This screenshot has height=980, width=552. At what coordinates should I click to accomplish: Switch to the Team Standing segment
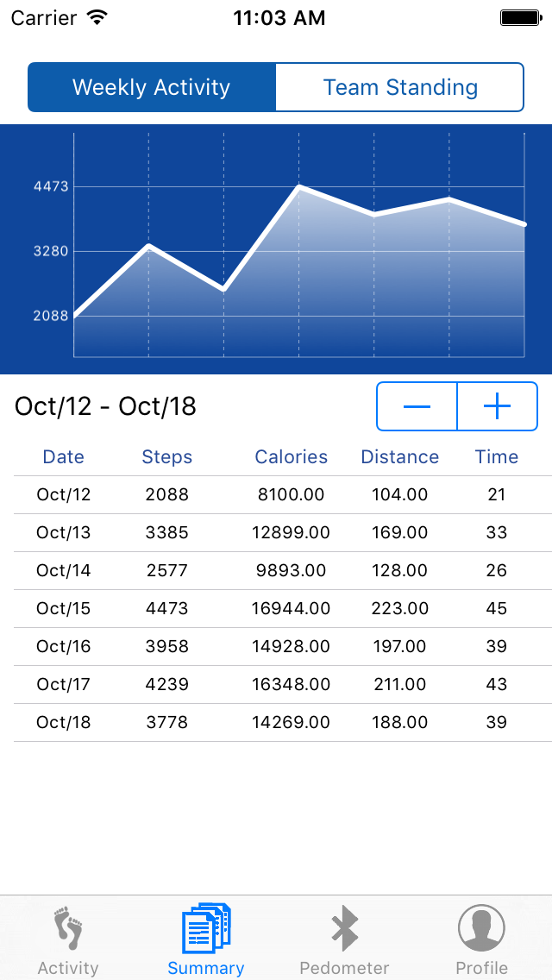(399, 87)
